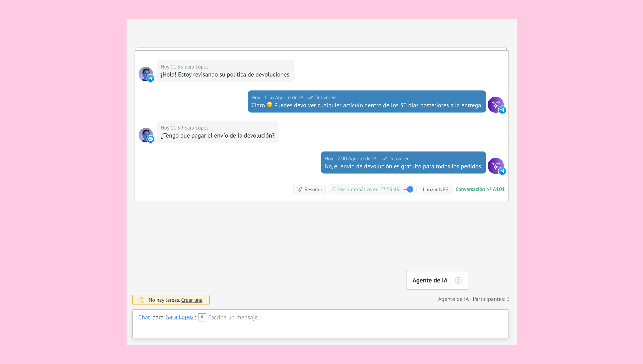Click the clock icon in the tasks banner
Screen dimensions: 643x364
pos(142,300)
